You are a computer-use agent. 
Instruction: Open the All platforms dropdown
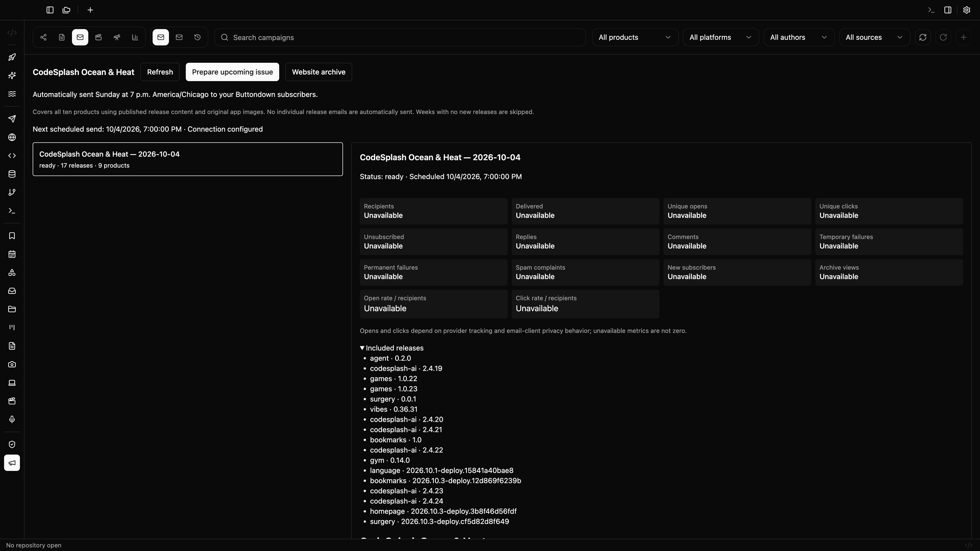click(721, 37)
